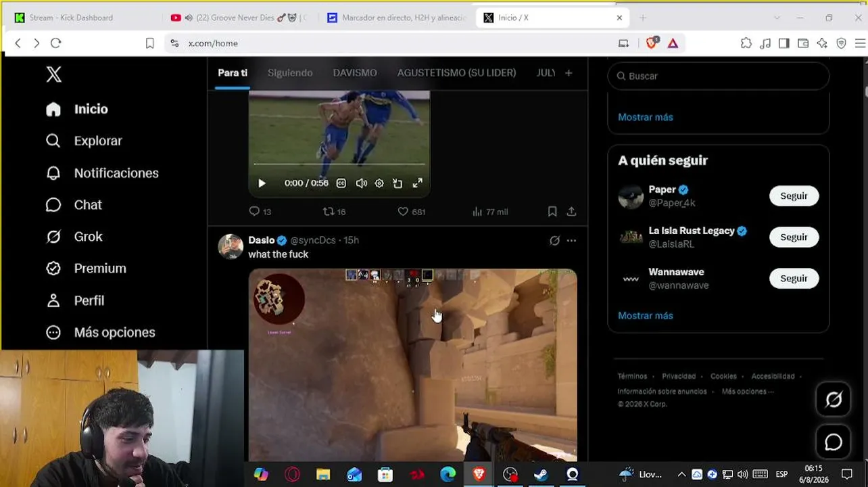Open the floating Grok button
The height and width of the screenshot is (487, 868).
point(834,400)
